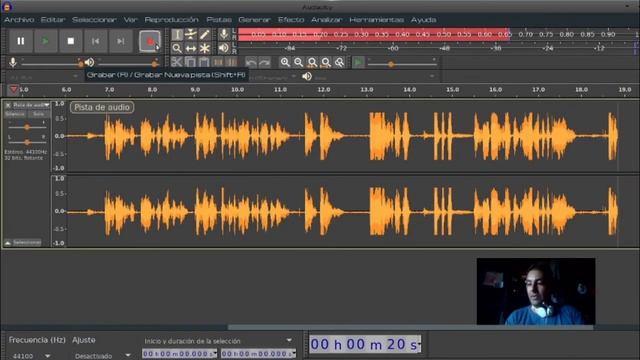
Task: Click the Zoom toggle icon
Action: [x=339, y=62]
